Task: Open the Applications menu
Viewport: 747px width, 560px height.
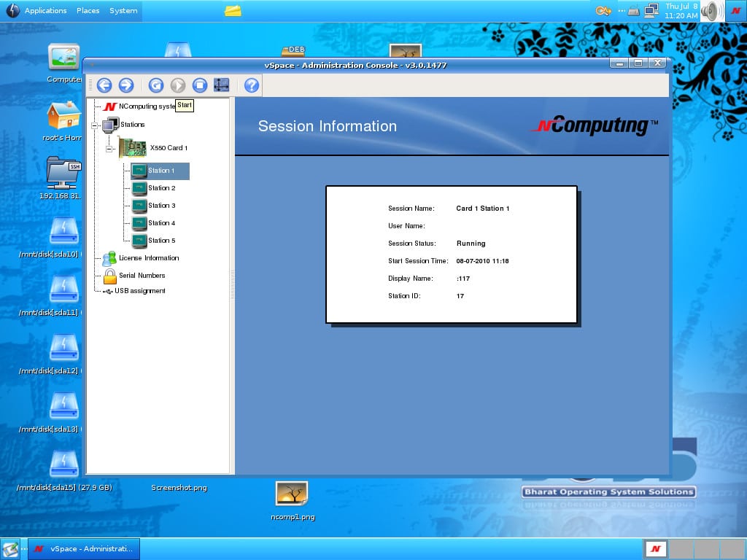Action: (x=45, y=11)
